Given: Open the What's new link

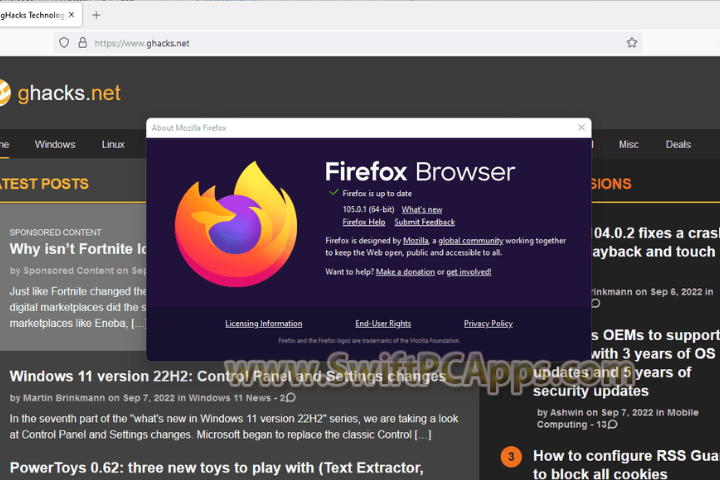Looking at the screenshot, I should (422, 209).
